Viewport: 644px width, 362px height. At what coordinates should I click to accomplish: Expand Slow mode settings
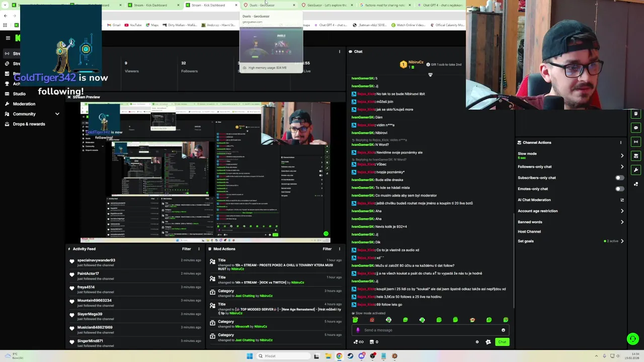(622, 155)
